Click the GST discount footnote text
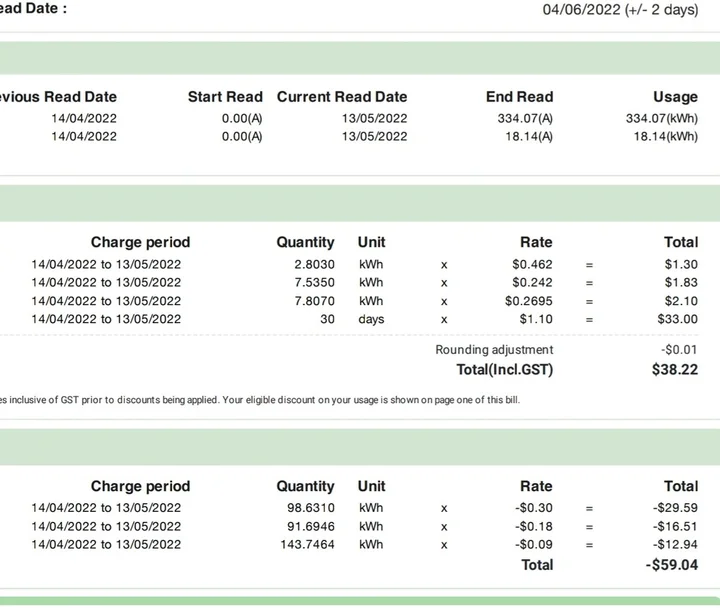720x611 pixels. 260,400
